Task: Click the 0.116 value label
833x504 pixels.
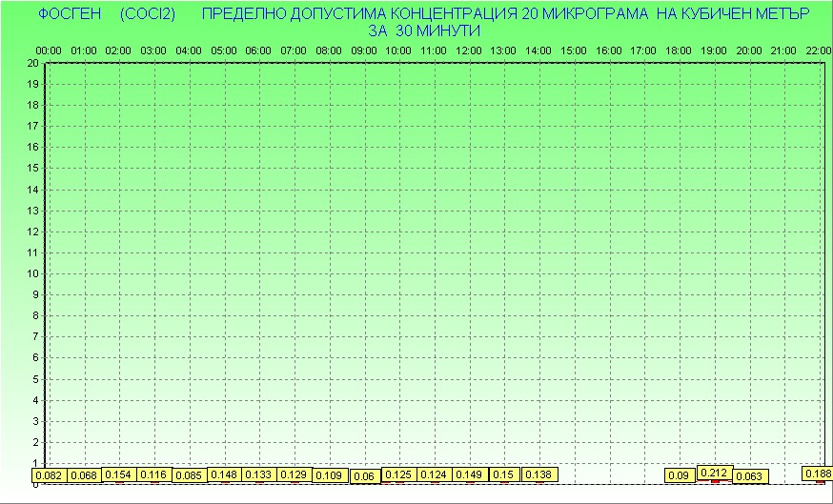Action: (154, 474)
